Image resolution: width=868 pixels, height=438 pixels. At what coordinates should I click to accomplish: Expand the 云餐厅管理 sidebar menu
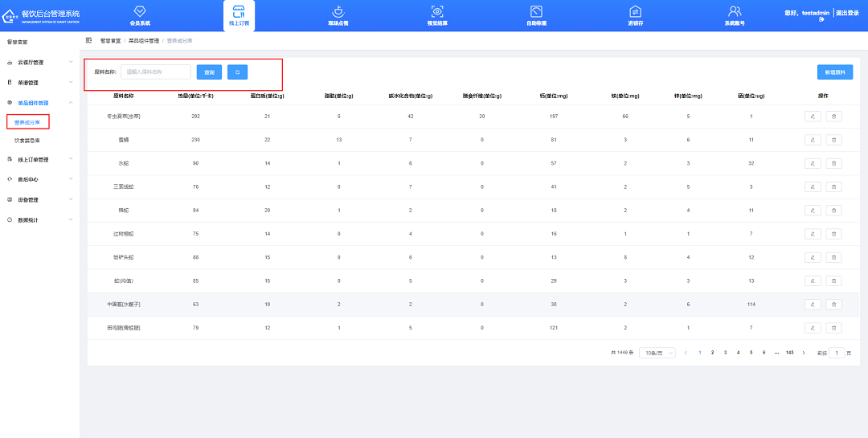click(x=40, y=62)
